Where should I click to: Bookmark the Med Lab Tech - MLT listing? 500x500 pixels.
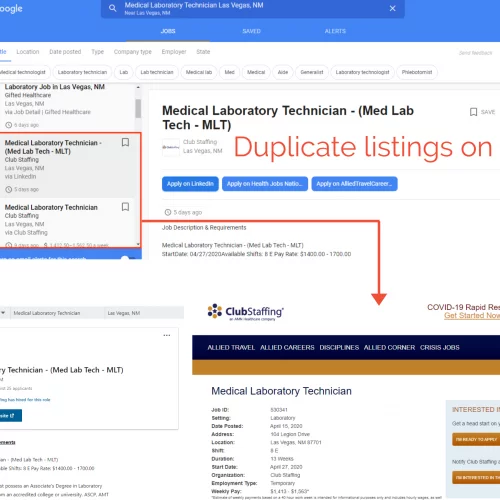point(125,143)
